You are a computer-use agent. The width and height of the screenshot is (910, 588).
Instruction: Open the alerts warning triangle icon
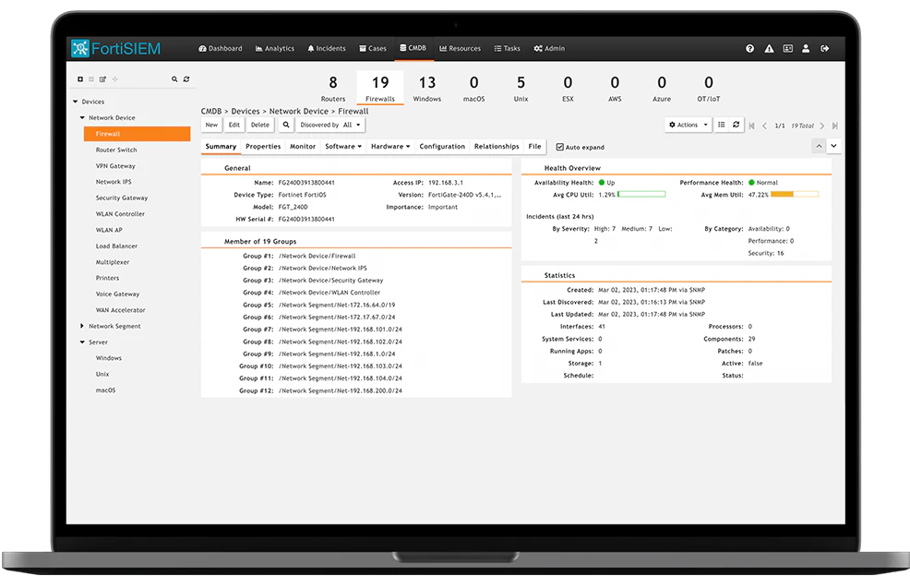pyautogui.click(x=769, y=48)
